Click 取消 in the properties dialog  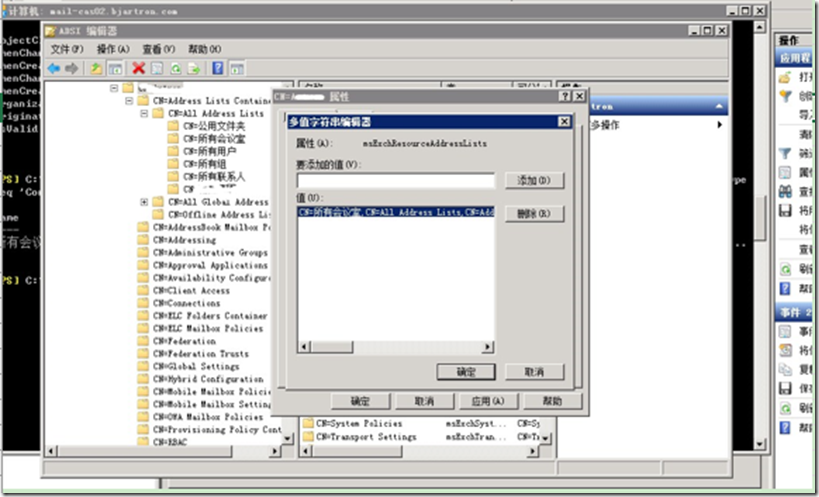424,401
